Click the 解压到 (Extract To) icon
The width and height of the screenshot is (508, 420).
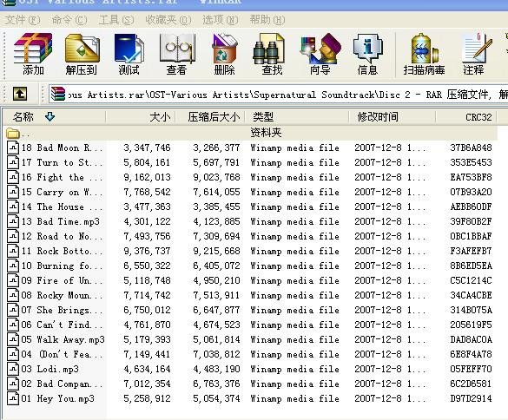point(82,55)
